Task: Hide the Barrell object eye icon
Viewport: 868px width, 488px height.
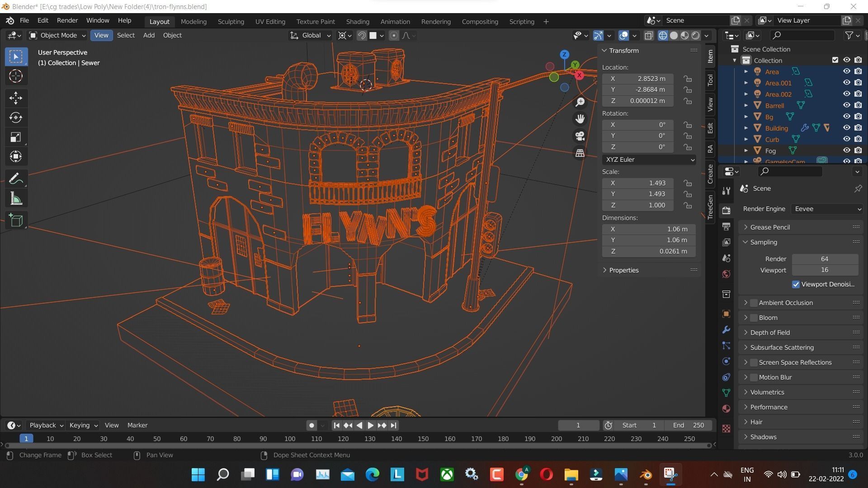Action: tap(846, 105)
